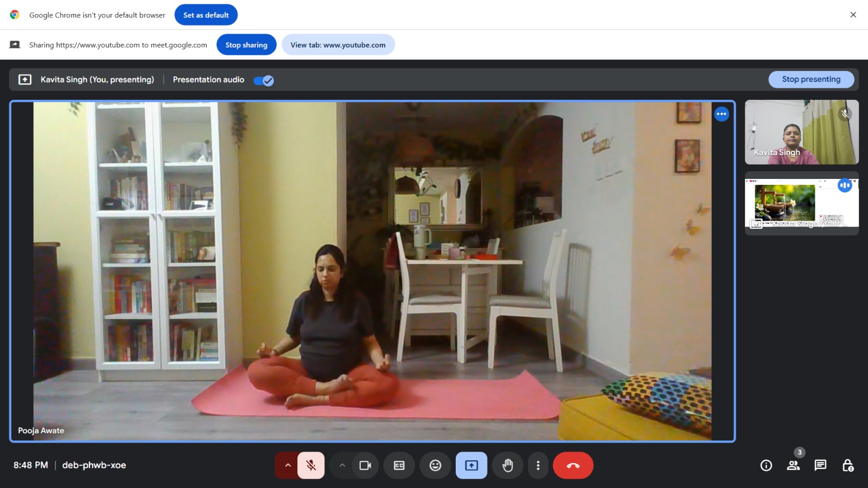Click Stop presenting button
Image resolution: width=868 pixels, height=488 pixels.
tap(811, 79)
